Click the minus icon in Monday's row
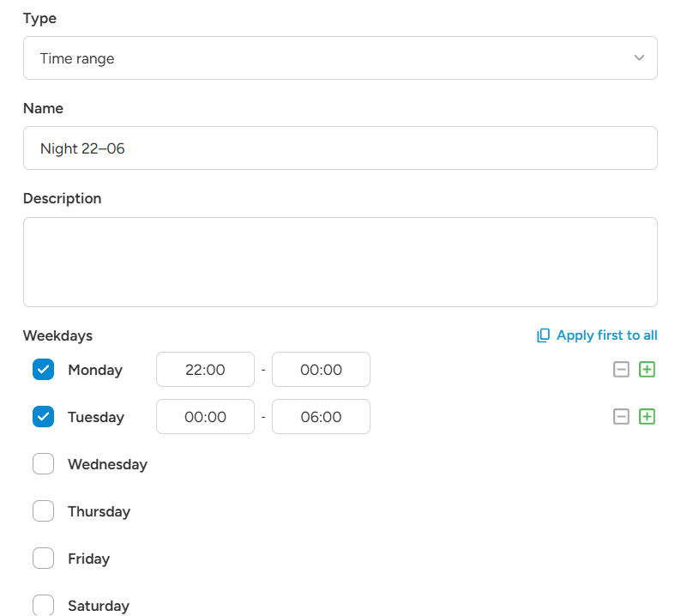Screen dimensions: 681x616 pos(621,370)
